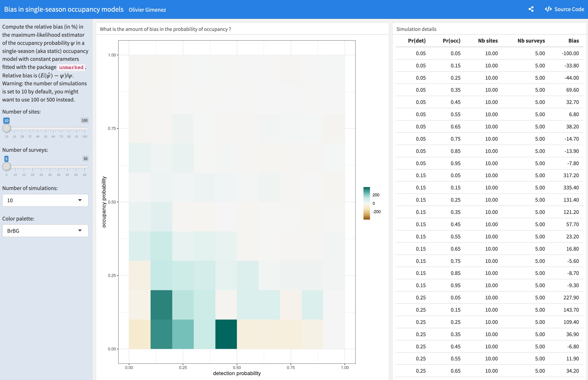Viewport: 588px width, 380px height.
Task: Select the dark teal heatmap cell near bottom
Action: click(226, 334)
